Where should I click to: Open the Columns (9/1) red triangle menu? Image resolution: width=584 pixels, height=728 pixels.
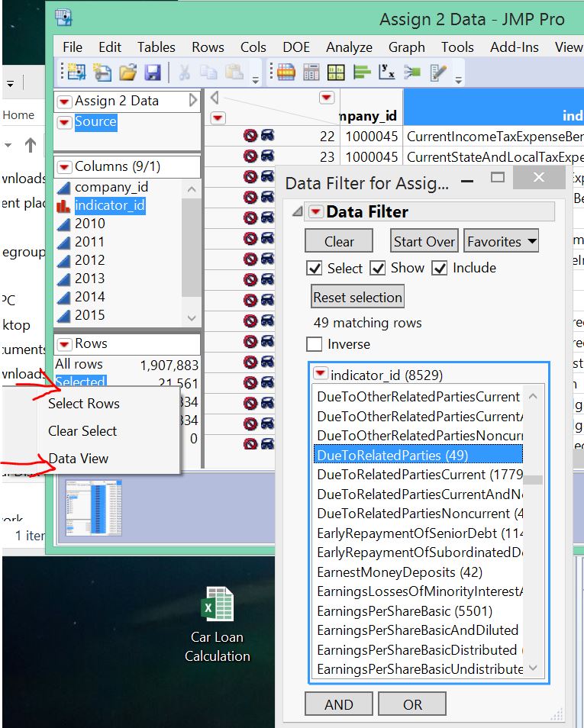click(65, 166)
